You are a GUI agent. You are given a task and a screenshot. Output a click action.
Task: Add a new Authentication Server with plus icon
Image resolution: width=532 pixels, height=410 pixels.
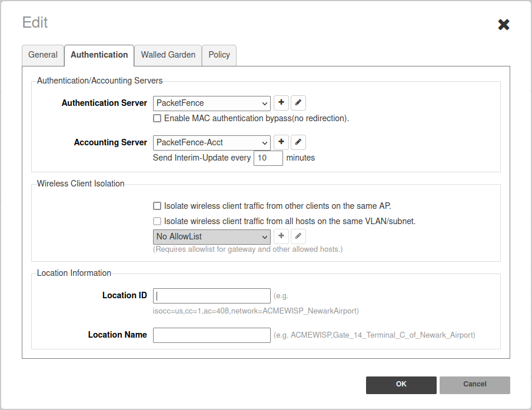[281, 103]
